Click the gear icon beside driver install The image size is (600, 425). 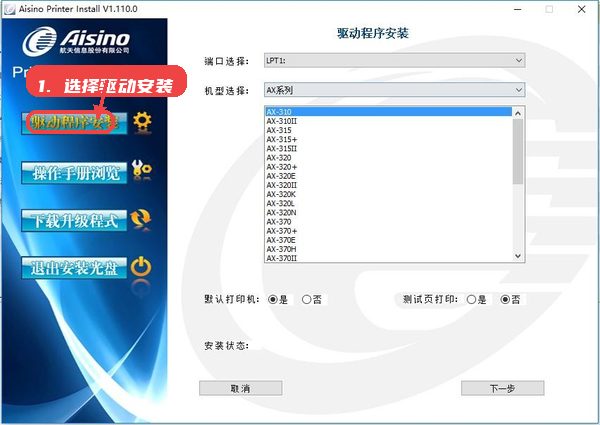click(142, 122)
